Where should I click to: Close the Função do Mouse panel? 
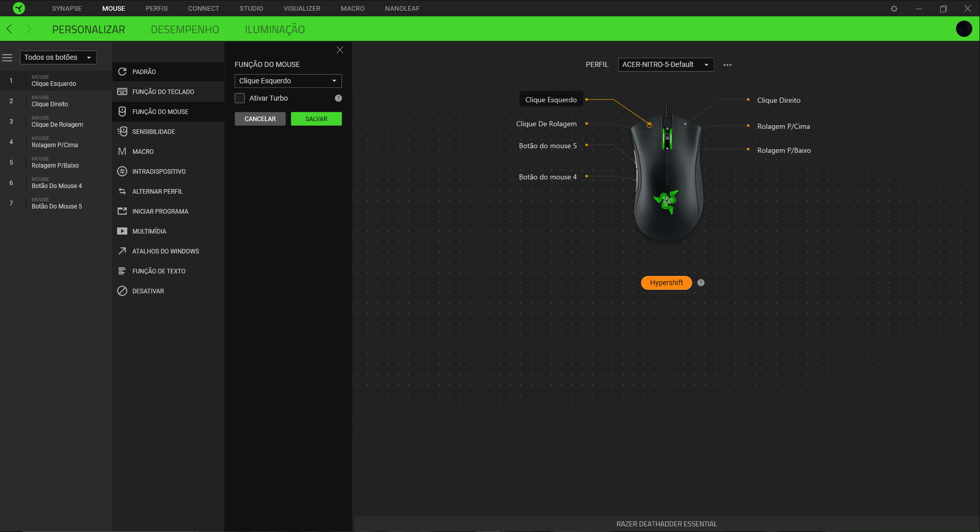340,50
